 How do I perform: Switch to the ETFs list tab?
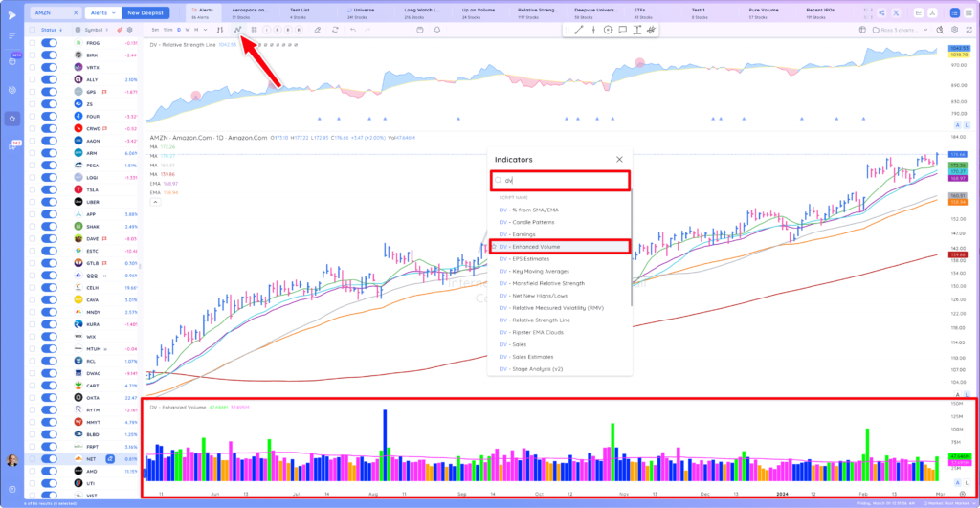tap(642, 12)
